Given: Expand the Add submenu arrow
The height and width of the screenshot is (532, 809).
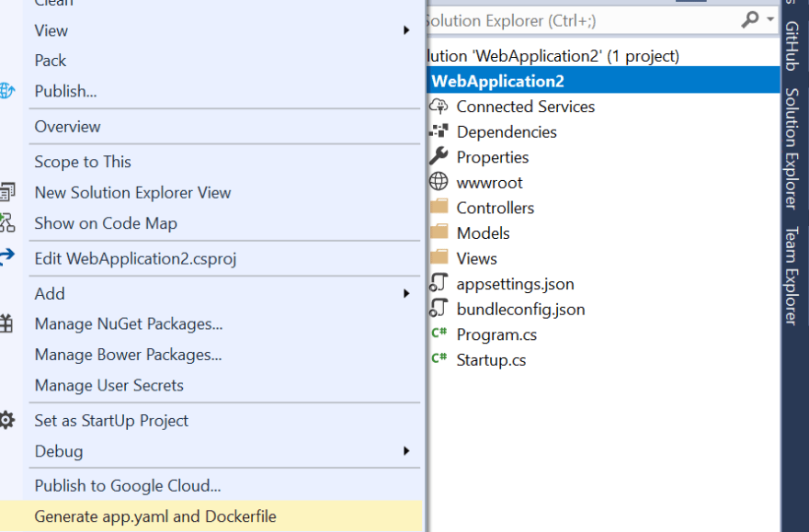Looking at the screenshot, I should click(x=406, y=294).
